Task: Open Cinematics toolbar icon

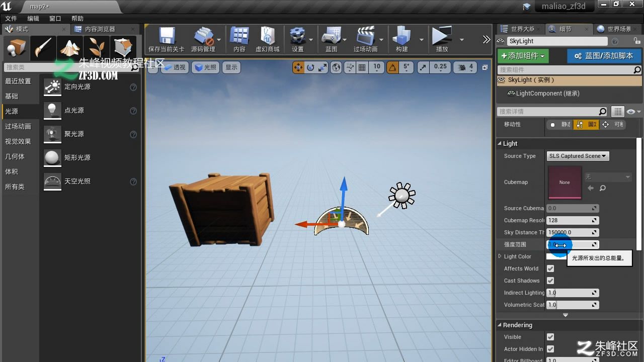Action: click(365, 39)
